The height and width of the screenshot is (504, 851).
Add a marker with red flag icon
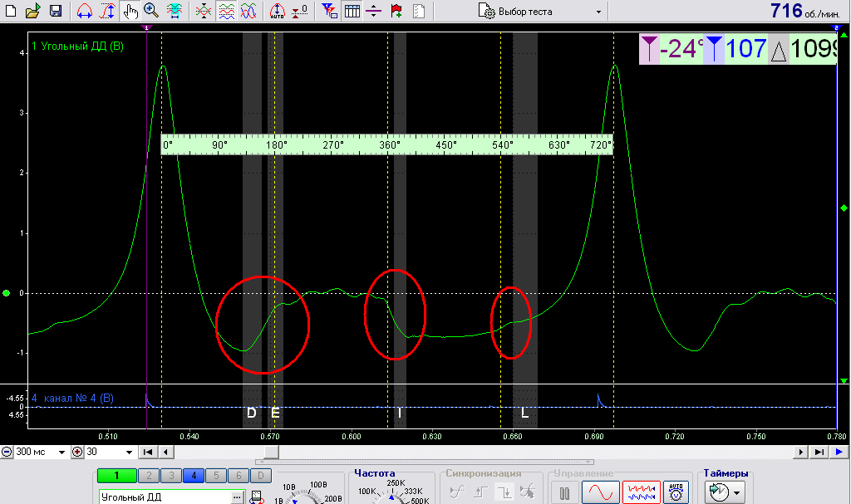(396, 10)
